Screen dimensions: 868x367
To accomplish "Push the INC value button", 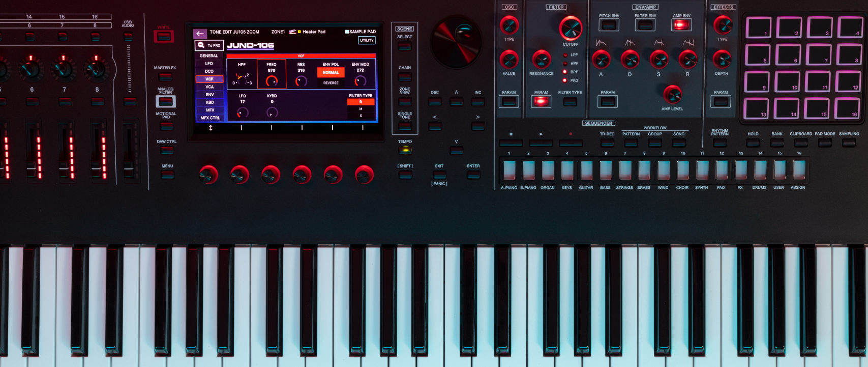I will [x=478, y=101].
